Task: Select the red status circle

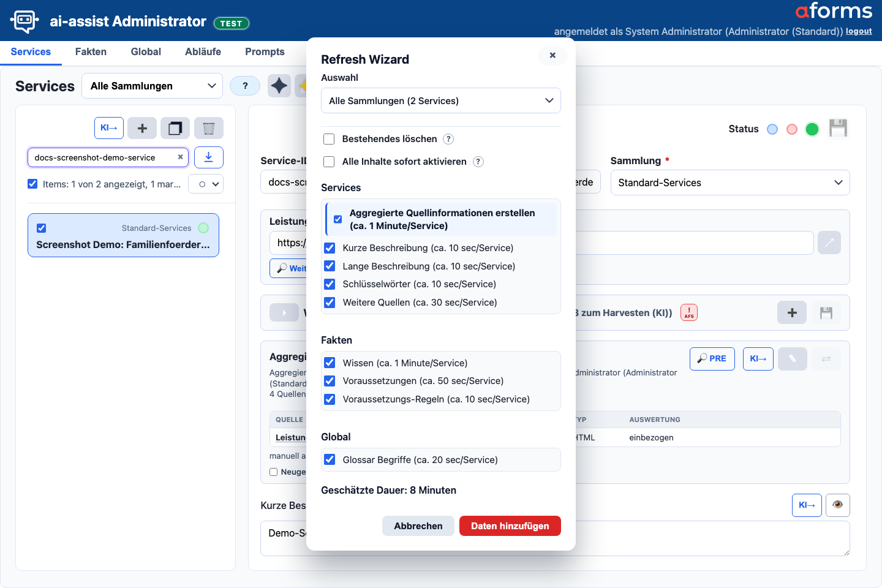Action: click(x=792, y=129)
